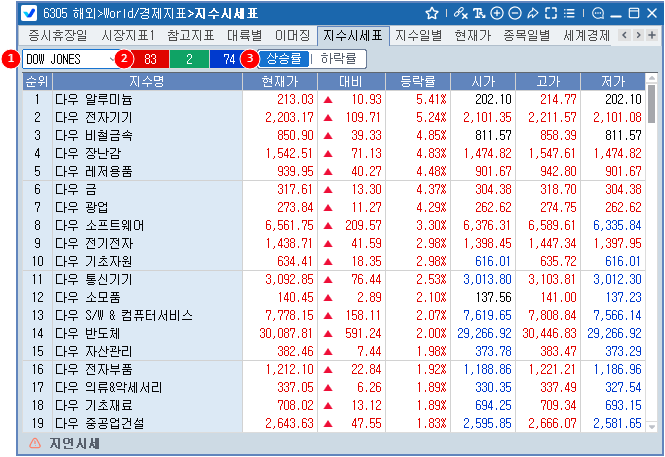Click the zoom in plus circle icon
The image size is (665, 457).
[x=498, y=13]
